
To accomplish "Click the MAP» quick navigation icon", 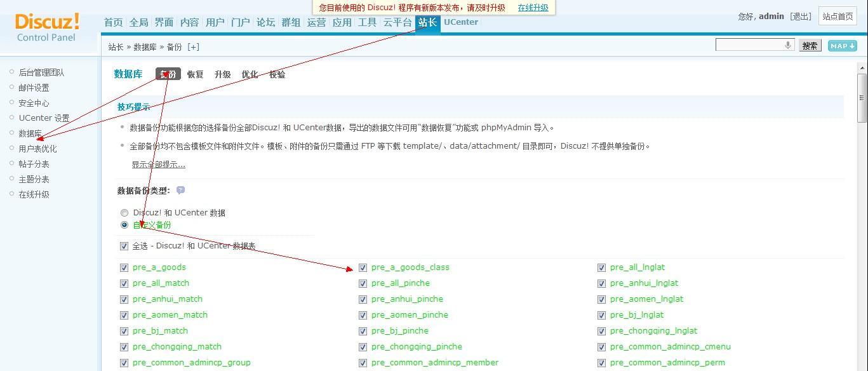I will click(x=842, y=45).
